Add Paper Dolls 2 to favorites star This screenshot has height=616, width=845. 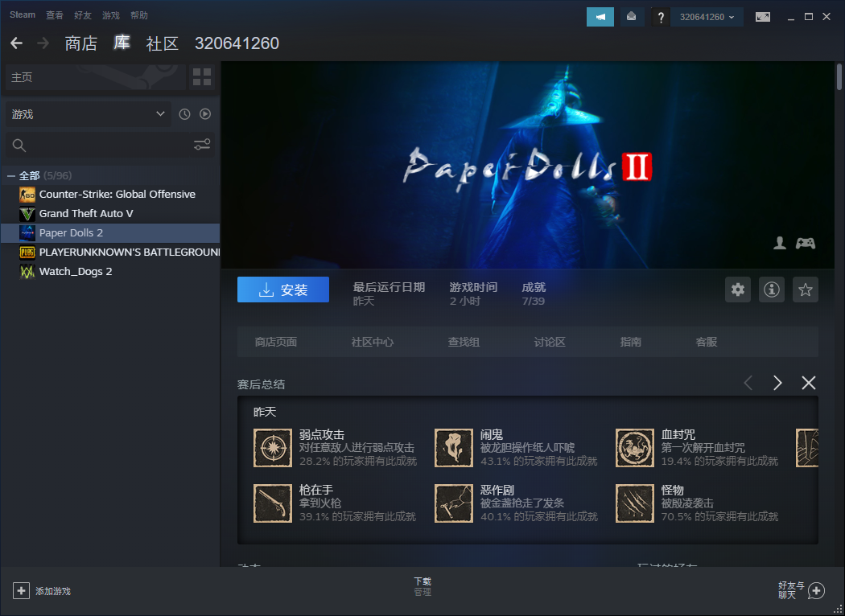tap(805, 290)
